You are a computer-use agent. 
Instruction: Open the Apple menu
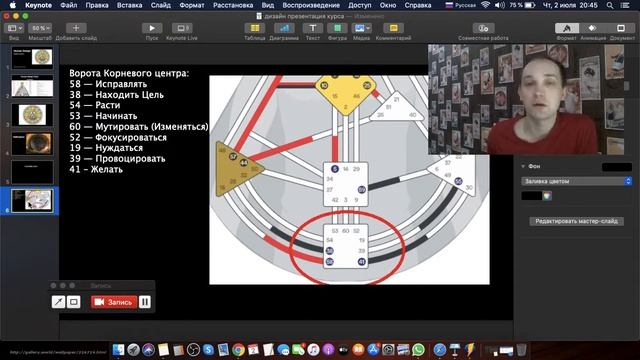[13, 5]
